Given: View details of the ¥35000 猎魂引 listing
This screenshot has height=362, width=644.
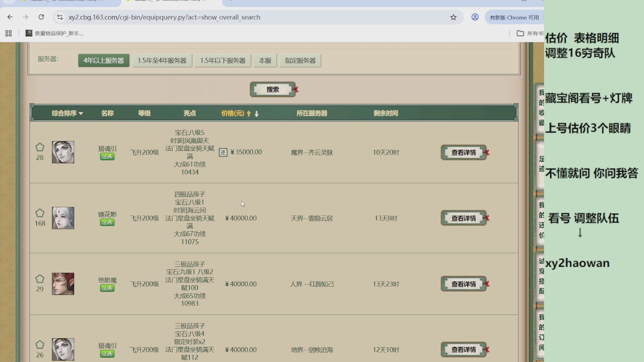Looking at the screenshot, I should click(x=464, y=153).
